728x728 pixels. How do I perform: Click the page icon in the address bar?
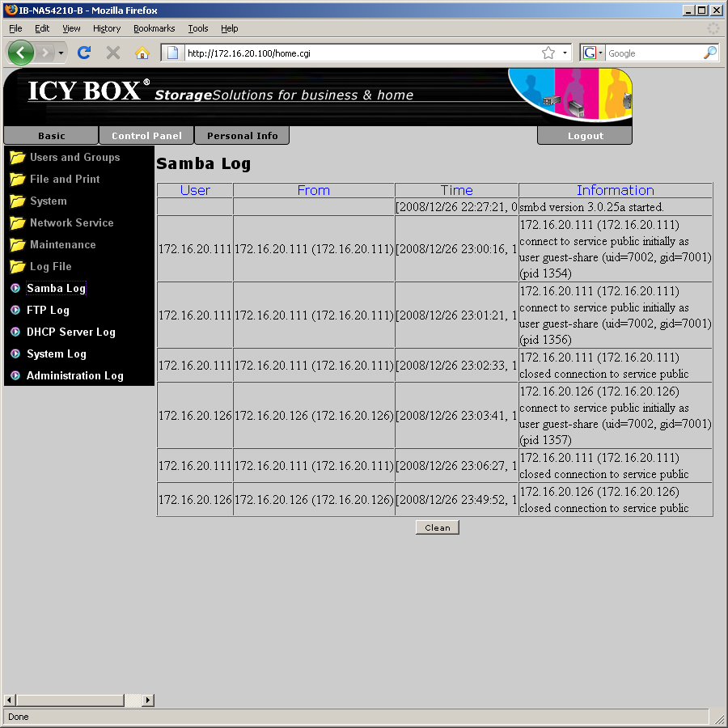click(173, 53)
